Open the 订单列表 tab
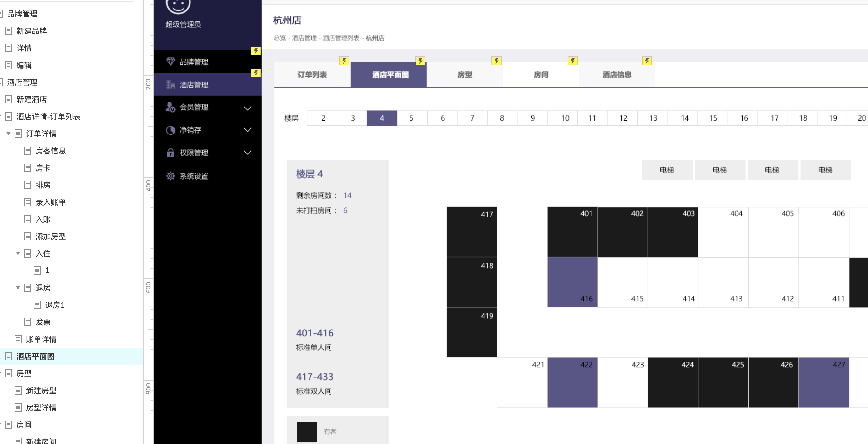 tap(312, 75)
